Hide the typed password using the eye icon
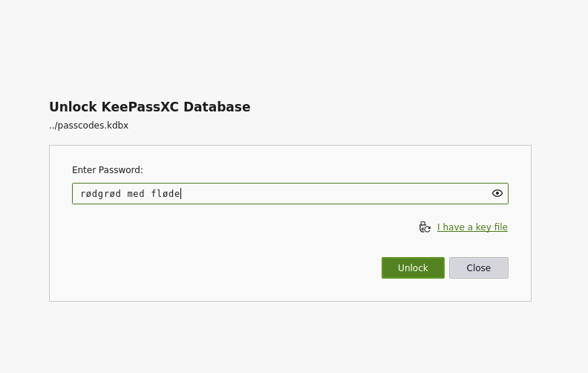Screen dimensions: 588x373 click(497, 193)
